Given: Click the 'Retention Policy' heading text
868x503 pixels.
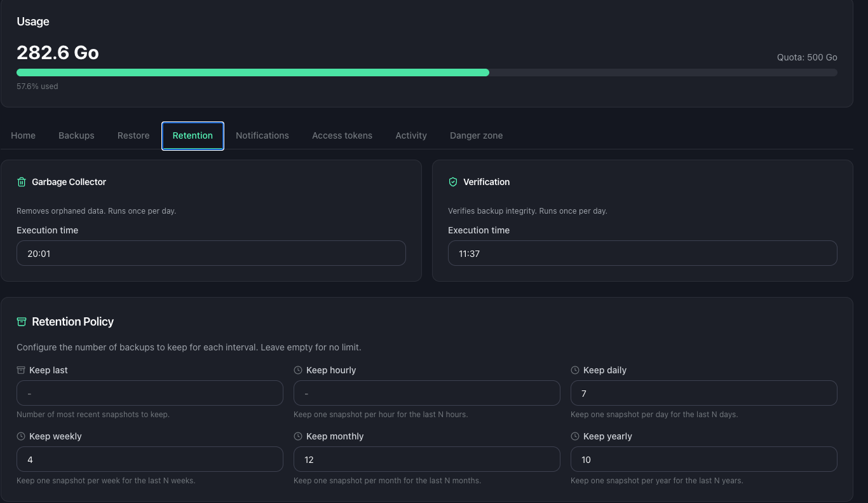Looking at the screenshot, I should coord(73,322).
